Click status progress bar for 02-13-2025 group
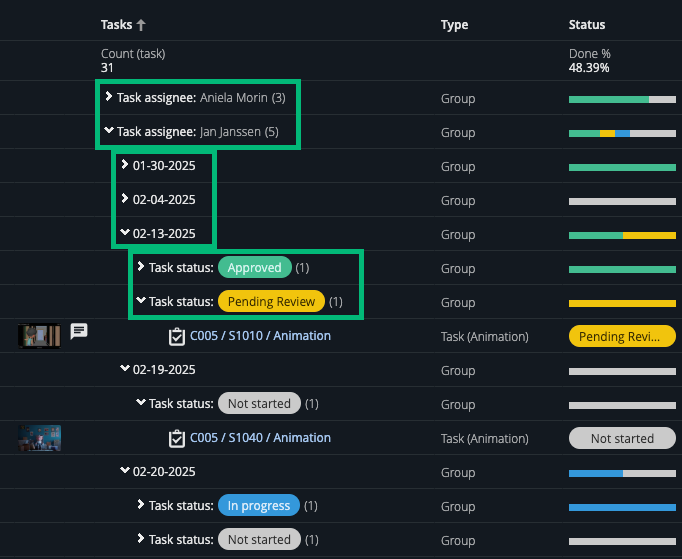Screen dimensions: 682x559 (622, 235)
